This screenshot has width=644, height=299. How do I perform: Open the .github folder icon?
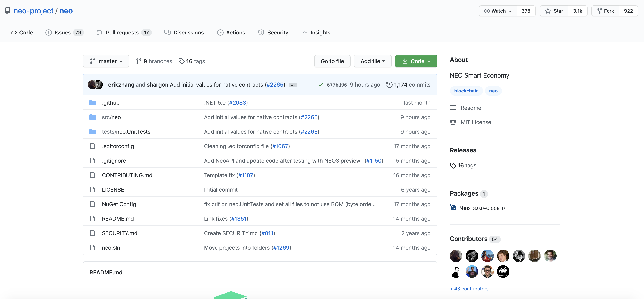(x=93, y=103)
